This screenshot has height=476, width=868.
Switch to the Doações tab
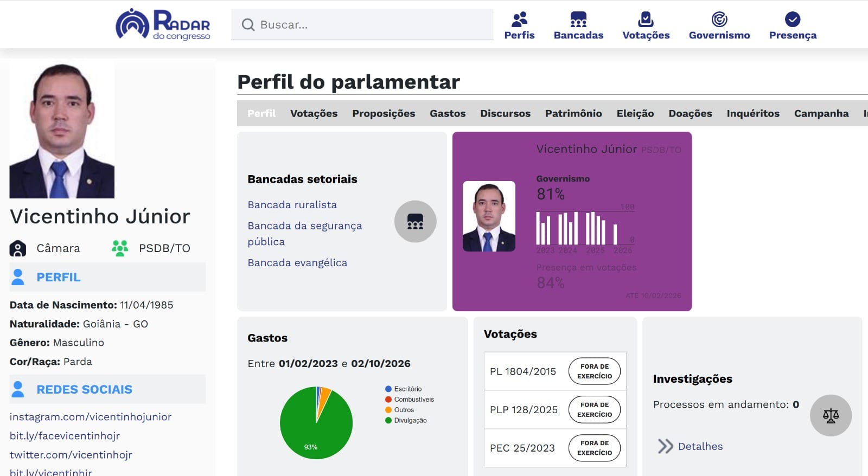pyautogui.click(x=690, y=113)
